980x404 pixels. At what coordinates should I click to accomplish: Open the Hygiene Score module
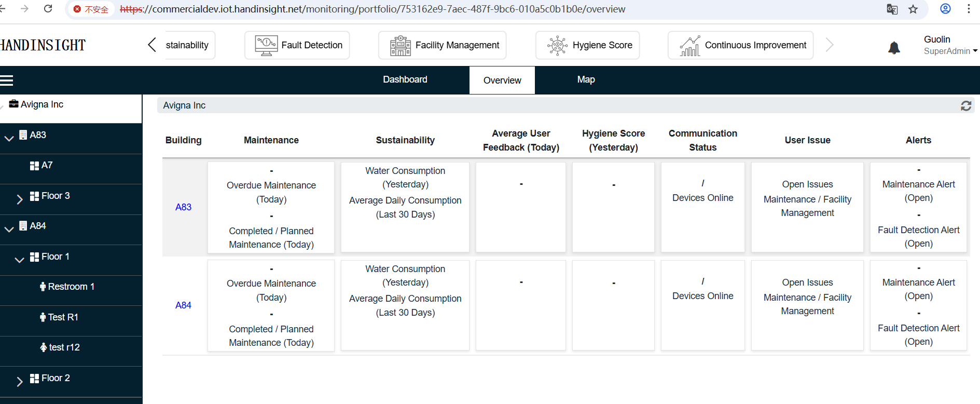(x=588, y=45)
